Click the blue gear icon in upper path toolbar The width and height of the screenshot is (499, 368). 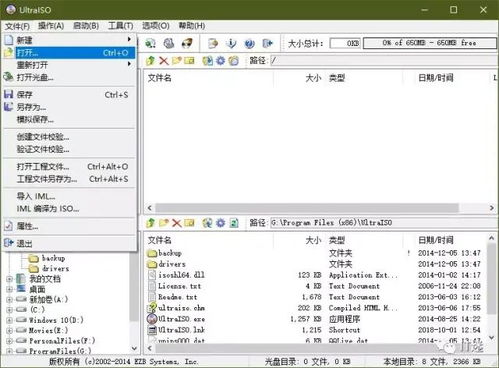221,61
